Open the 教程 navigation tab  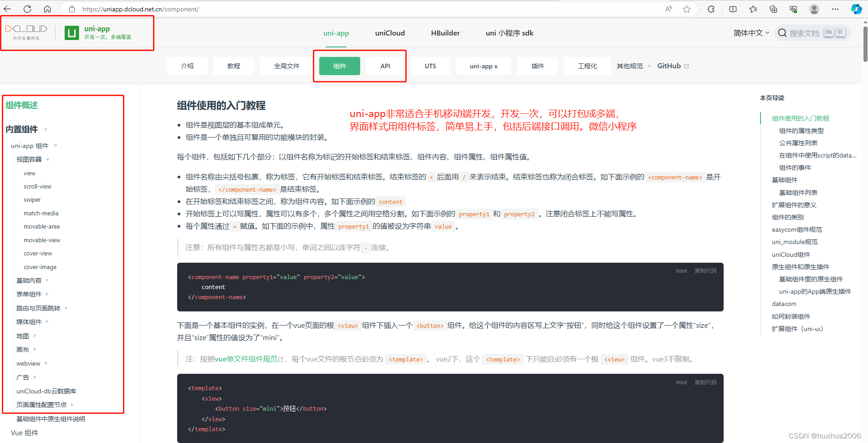pos(234,66)
